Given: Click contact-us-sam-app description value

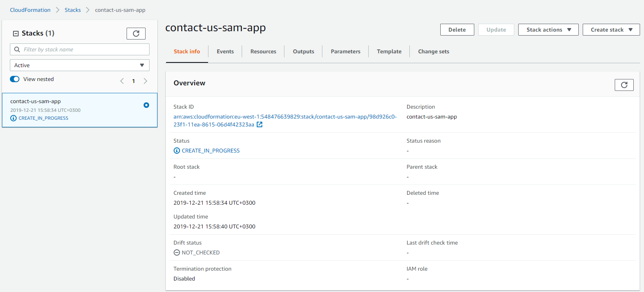Looking at the screenshot, I should (432, 117).
